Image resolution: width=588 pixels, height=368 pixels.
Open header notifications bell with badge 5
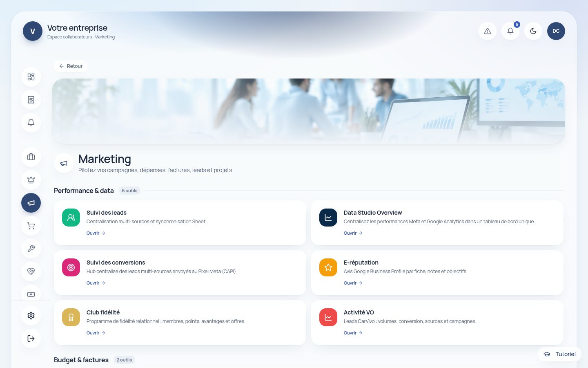click(x=510, y=31)
